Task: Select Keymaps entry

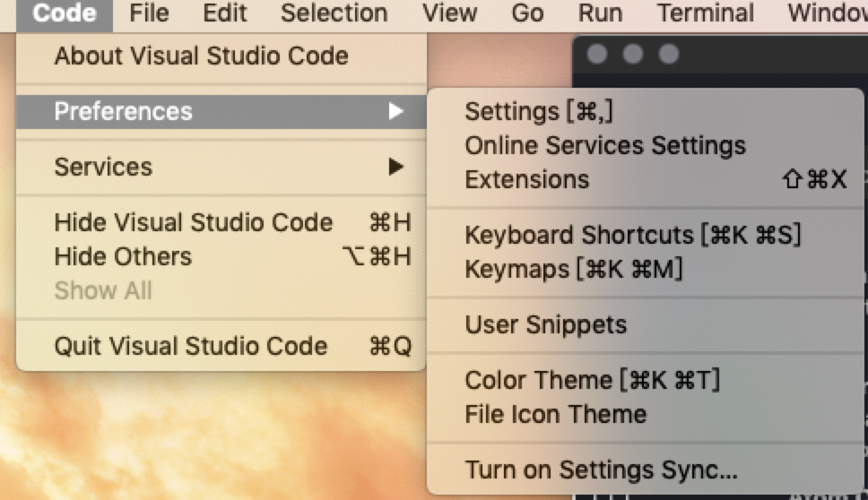Action: pos(646,270)
